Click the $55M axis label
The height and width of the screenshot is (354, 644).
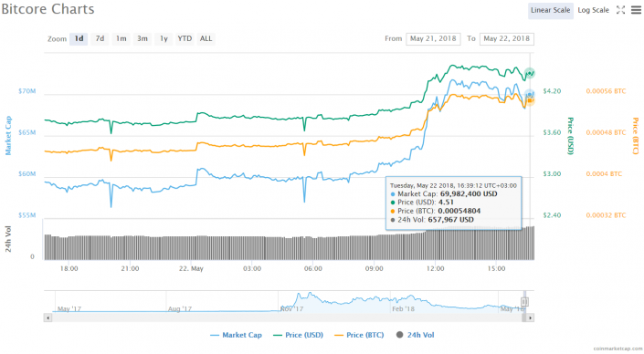coord(27,215)
